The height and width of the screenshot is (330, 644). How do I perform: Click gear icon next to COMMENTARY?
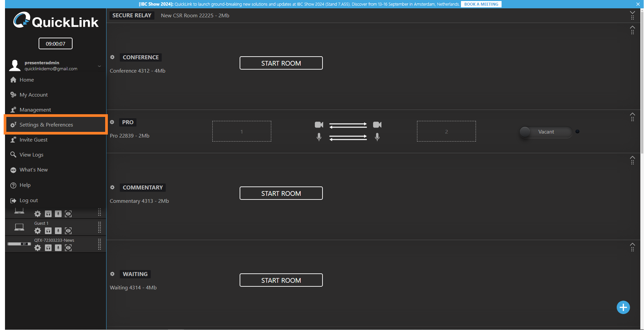(112, 187)
